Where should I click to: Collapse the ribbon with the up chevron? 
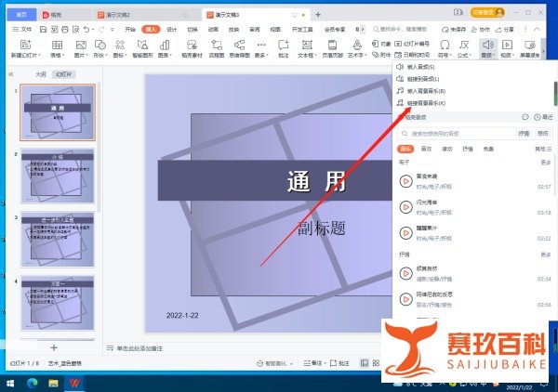[537, 30]
